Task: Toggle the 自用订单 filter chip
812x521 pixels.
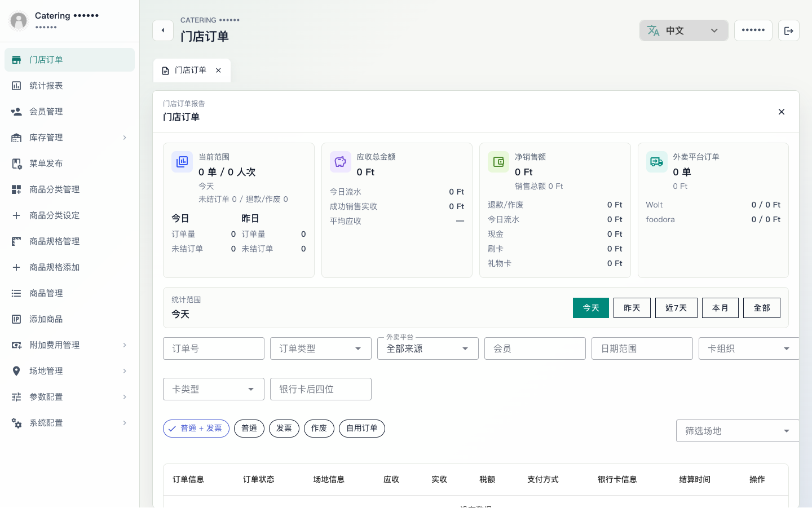Action: click(362, 429)
